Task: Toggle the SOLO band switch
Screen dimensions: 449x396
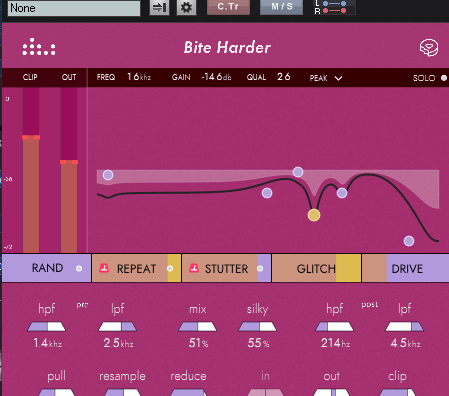Action: pyautogui.click(x=444, y=78)
